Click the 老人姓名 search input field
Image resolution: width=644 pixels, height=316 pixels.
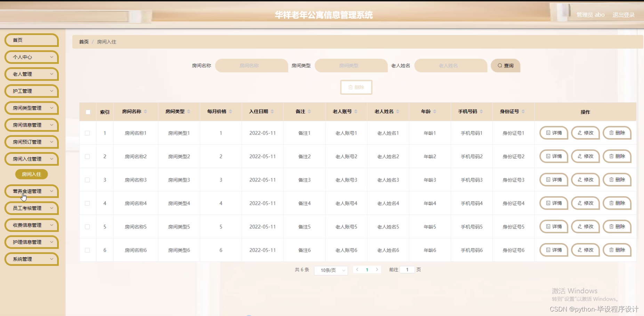(450, 65)
